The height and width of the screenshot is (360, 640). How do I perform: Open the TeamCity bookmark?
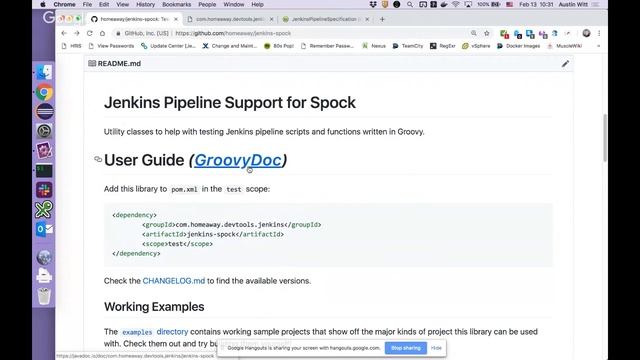[x=408, y=46]
